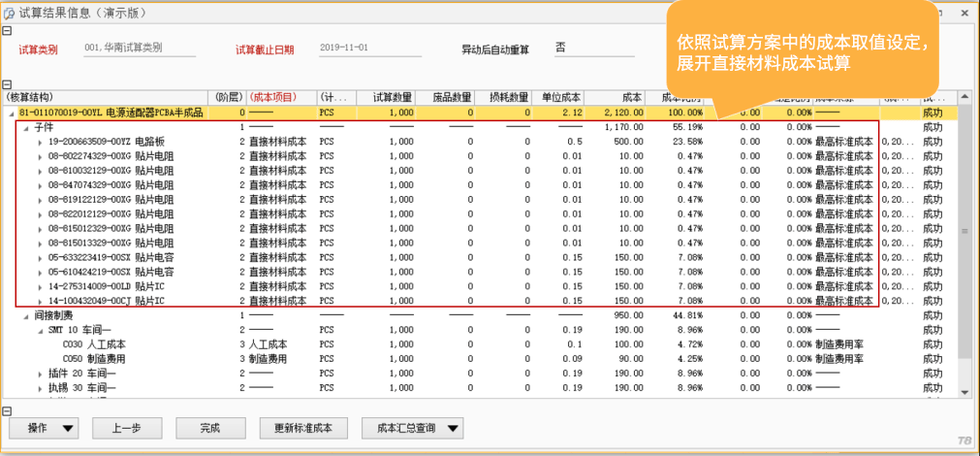Screen dimensions: 980x456
Task: Click the 更新标准成本 button
Action: point(303,428)
